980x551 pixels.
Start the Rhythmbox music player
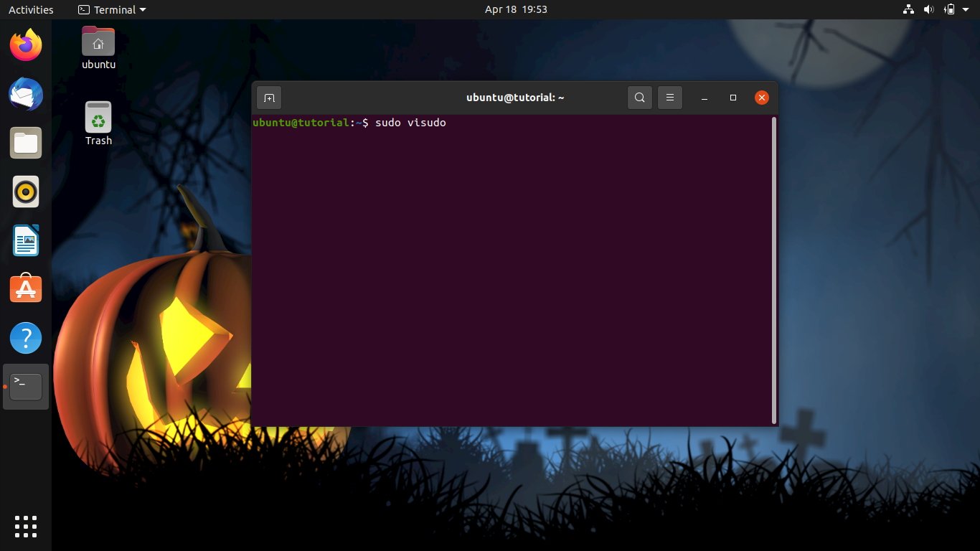25,192
